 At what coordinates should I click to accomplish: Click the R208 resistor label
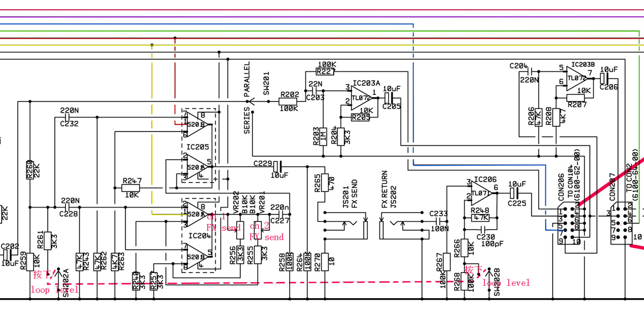[549, 115]
